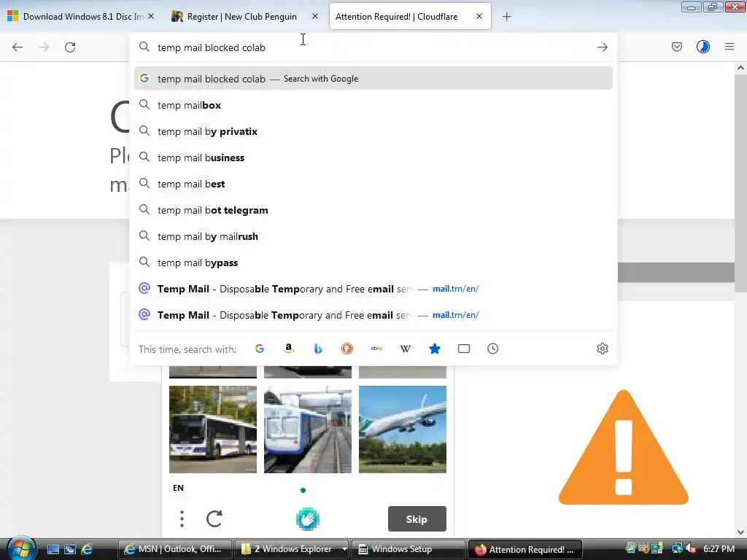Open the Firefox account profile icon
The width and height of the screenshot is (747, 560).
pos(703,47)
